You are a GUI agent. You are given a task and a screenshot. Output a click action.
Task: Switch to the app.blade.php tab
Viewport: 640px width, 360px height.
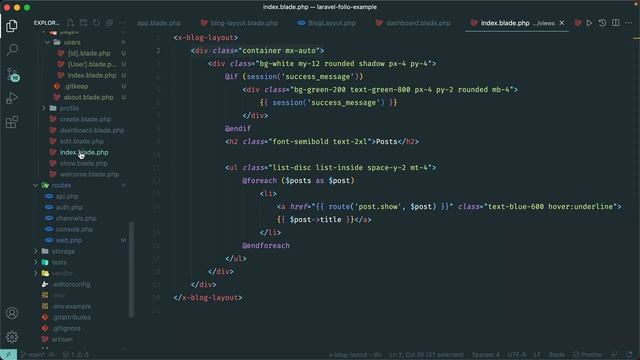[159, 23]
